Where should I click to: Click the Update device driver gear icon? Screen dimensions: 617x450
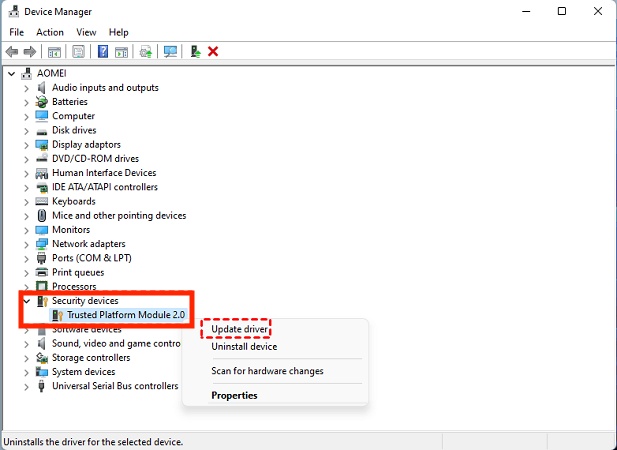click(x=146, y=52)
